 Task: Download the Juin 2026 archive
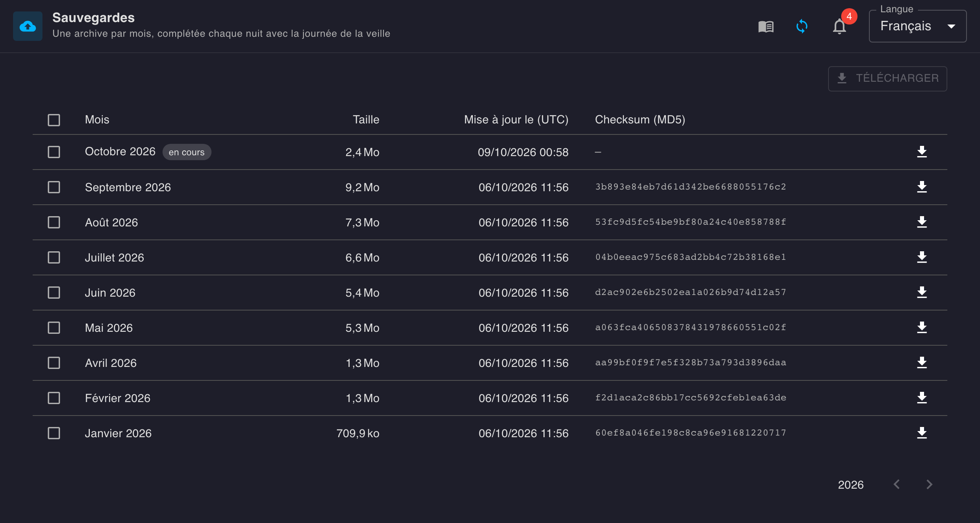point(922,293)
